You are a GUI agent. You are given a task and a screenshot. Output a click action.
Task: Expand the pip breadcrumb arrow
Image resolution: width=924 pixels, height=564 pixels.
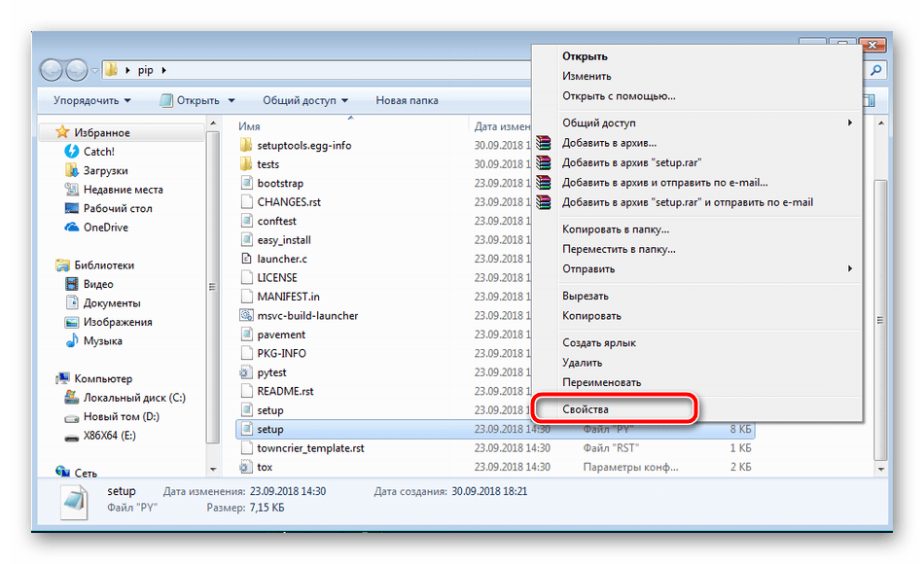click(163, 70)
